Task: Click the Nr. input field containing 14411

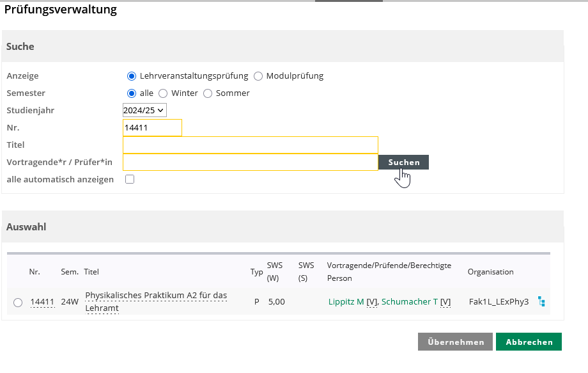Action: click(x=152, y=128)
